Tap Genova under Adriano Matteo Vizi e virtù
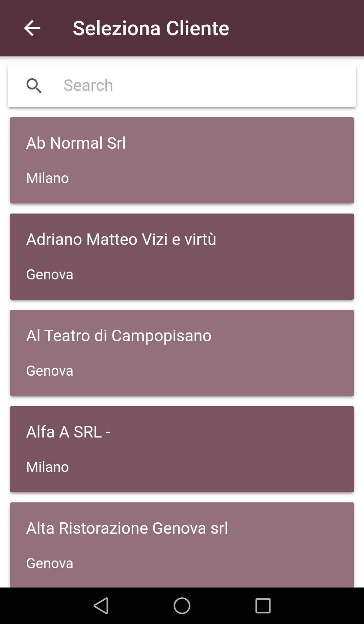This screenshot has width=364, height=624. pos(50,275)
